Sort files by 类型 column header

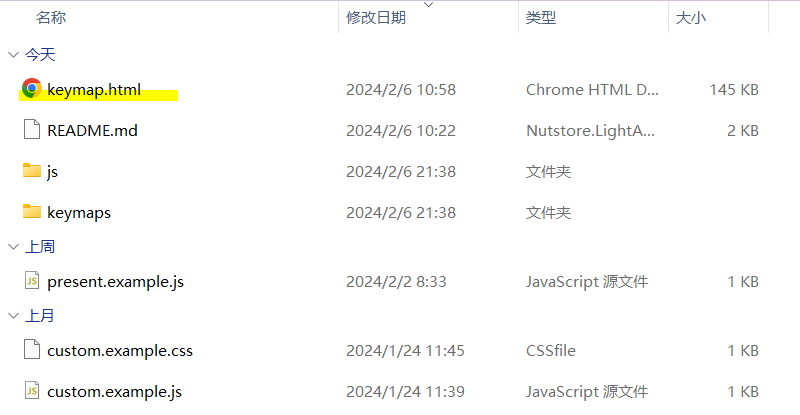541,18
